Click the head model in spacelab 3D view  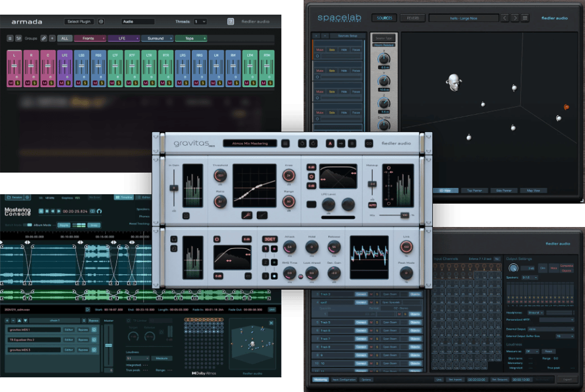[x=454, y=82]
